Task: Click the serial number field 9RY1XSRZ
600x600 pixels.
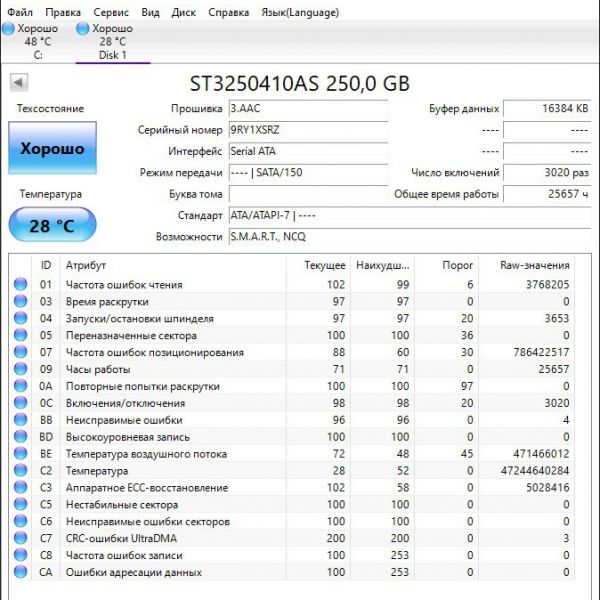Action: (x=308, y=130)
